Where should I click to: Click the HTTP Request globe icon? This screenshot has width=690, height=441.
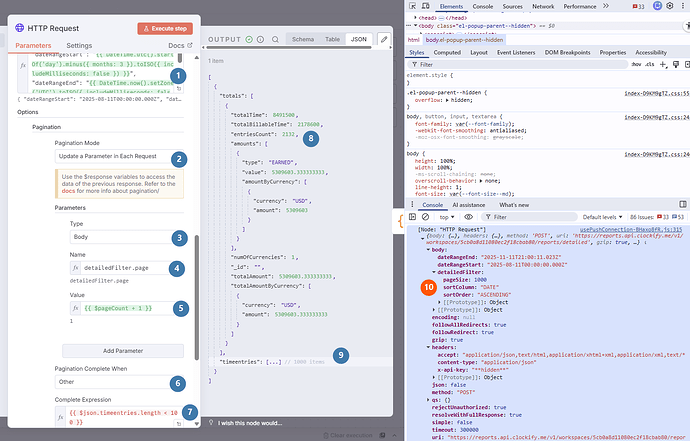coord(17,28)
